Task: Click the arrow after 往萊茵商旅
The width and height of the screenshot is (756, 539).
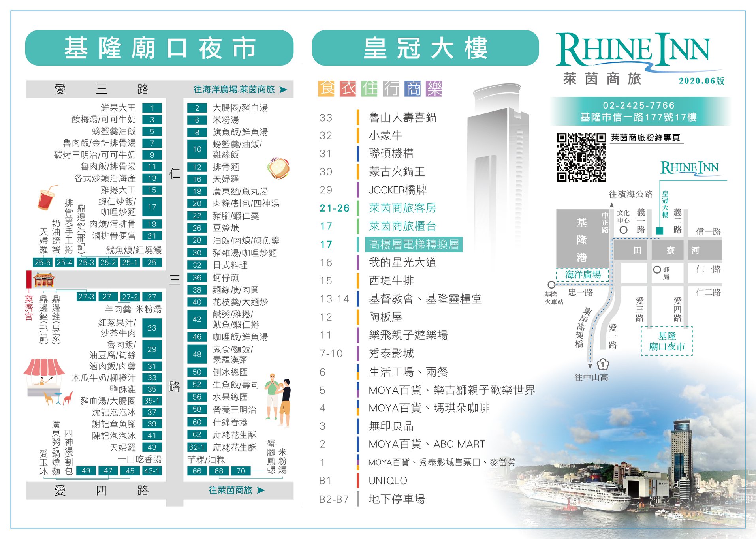Action: pos(261,490)
